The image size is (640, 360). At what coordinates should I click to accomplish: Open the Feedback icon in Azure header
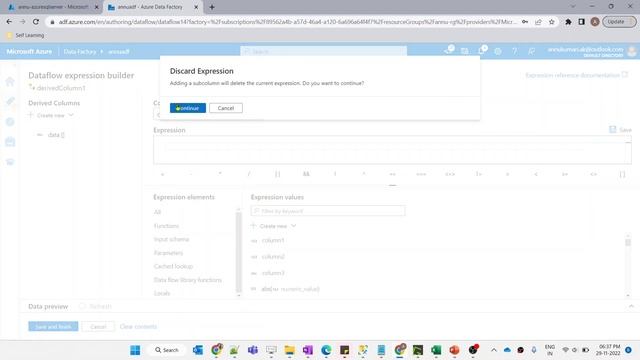(531, 51)
